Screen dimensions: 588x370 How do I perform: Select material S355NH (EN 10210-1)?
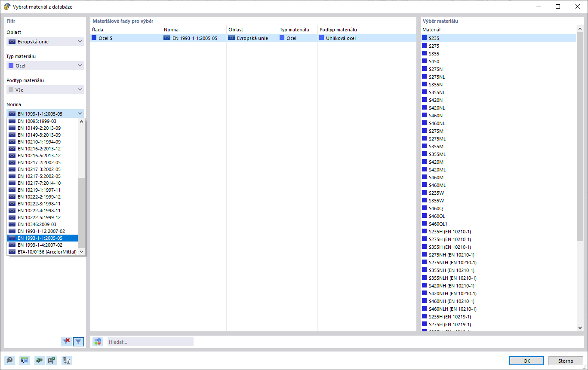[x=499, y=270]
